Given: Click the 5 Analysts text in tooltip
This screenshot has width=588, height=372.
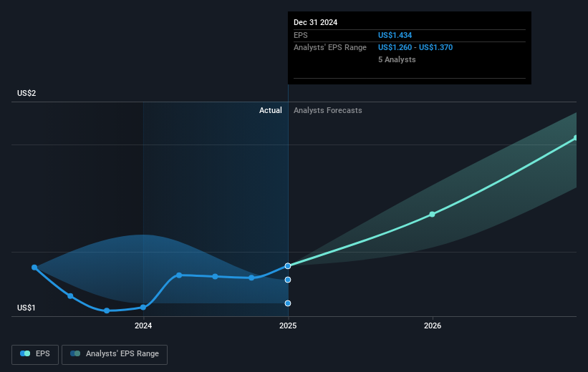Looking at the screenshot, I should [x=397, y=59].
